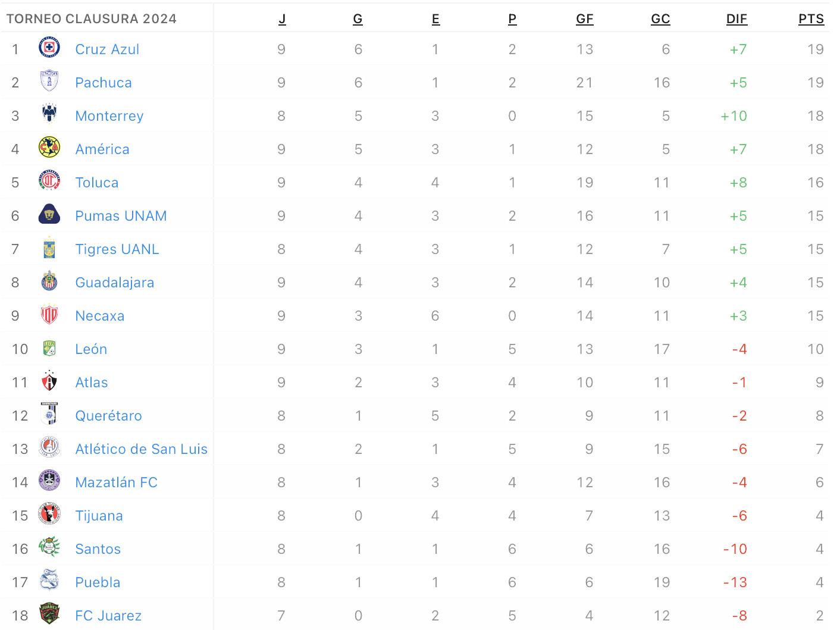This screenshot has width=840, height=630.
Task: Open the Pachuca team link
Action: tap(104, 83)
